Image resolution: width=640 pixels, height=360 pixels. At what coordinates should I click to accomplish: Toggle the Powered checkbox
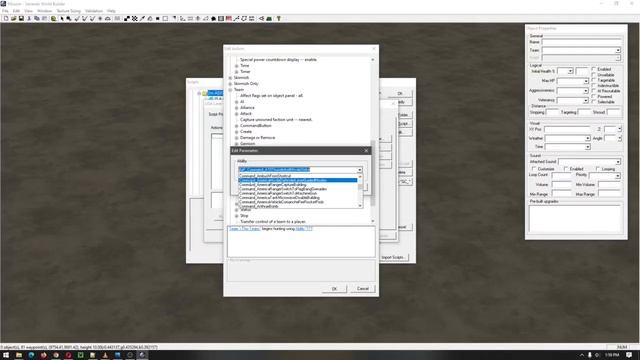click(594, 96)
